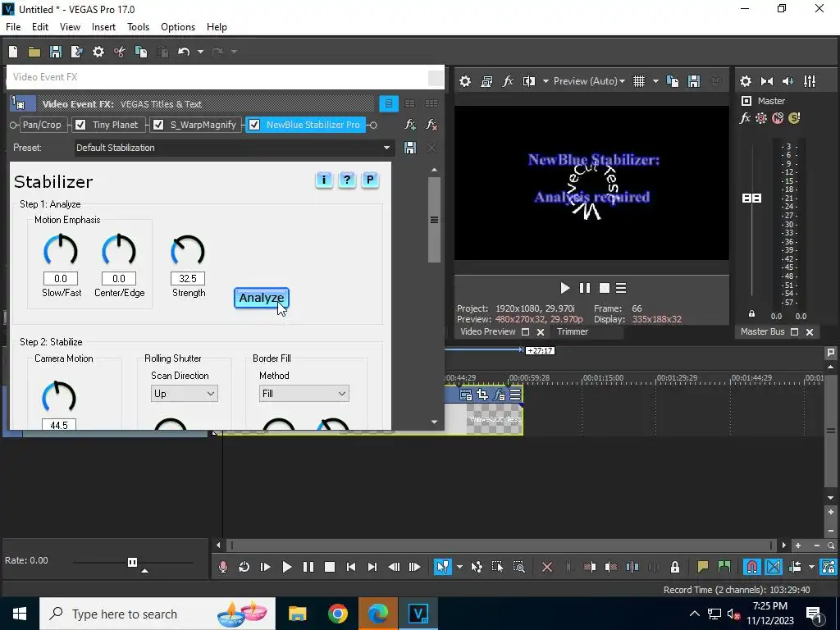Select the Pan/Crop chain item
The image size is (840, 630).
(42, 125)
